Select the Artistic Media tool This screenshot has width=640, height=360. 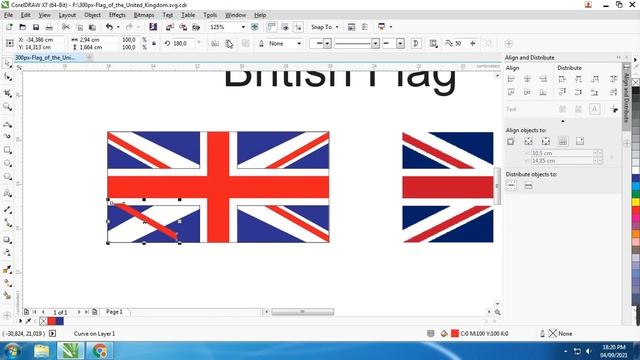[7, 136]
